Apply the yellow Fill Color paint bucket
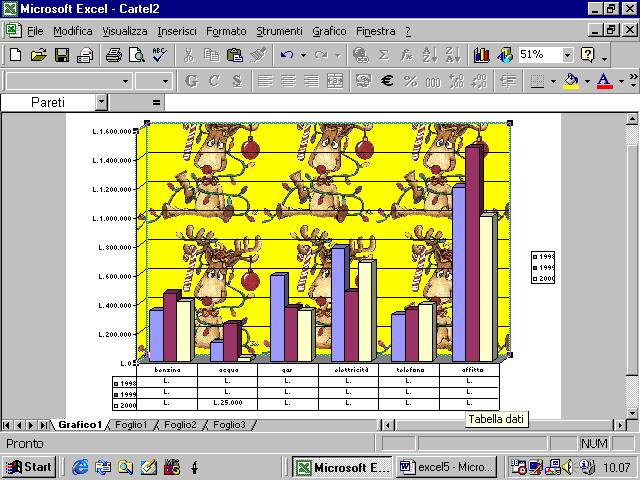The image size is (640, 480). coord(571,81)
